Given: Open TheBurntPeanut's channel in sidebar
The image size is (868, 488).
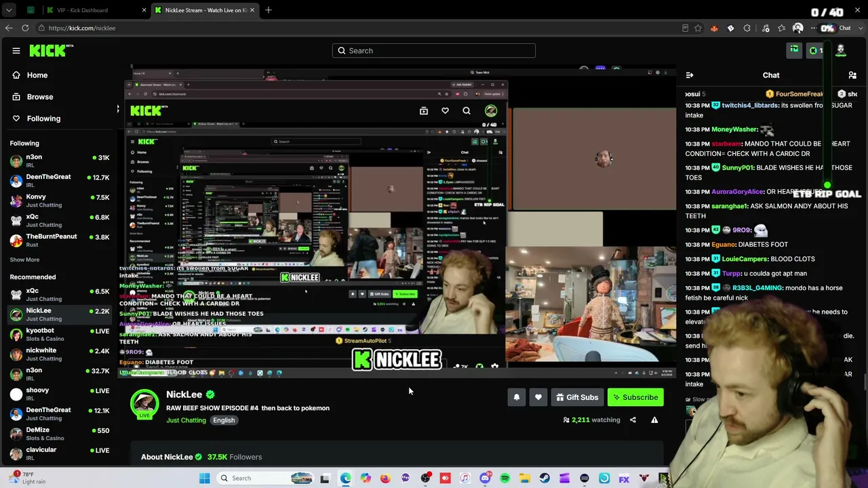Looking at the screenshot, I should [60, 240].
